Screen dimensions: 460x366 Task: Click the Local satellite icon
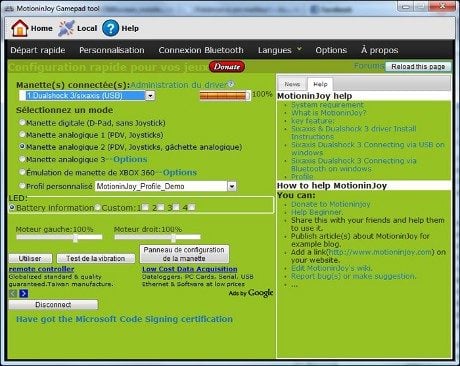point(66,28)
